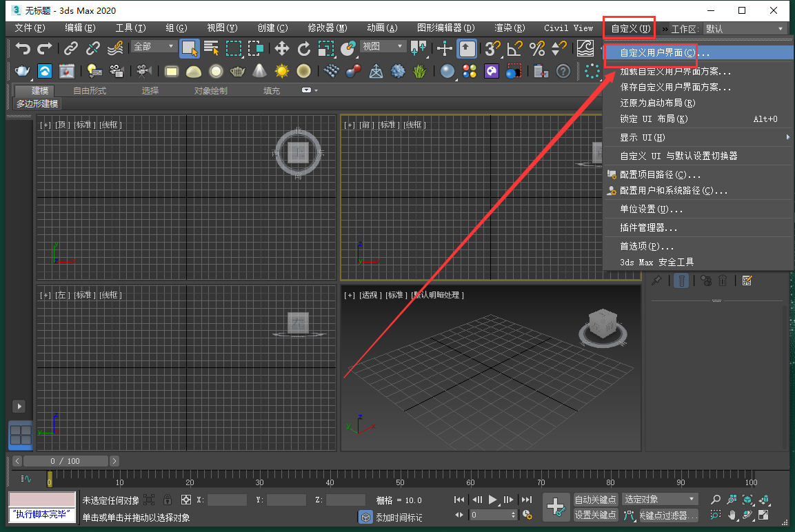Image resolution: width=795 pixels, height=532 pixels.
Task: Click the time slider showing 0 / 100
Action: [66, 461]
